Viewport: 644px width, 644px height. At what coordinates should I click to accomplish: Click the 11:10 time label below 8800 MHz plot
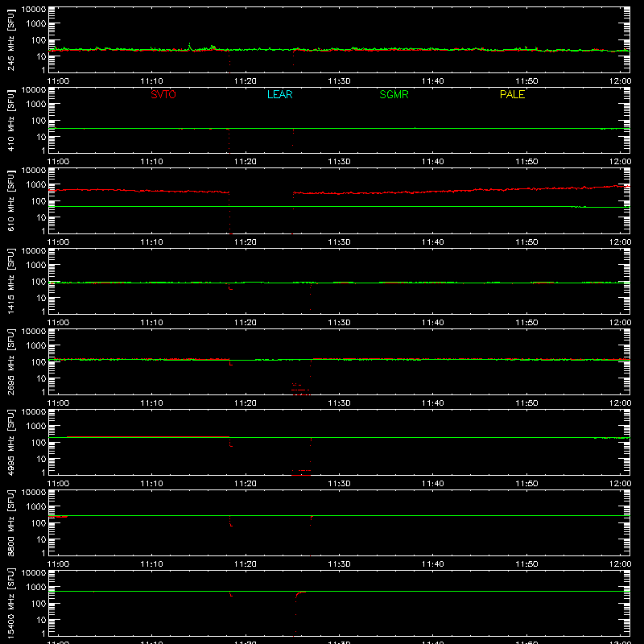click(x=151, y=564)
